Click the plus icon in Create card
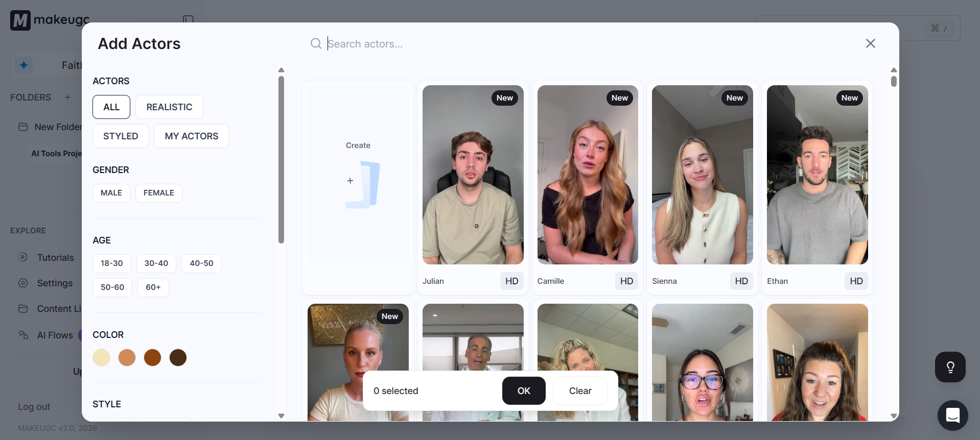980x440 pixels. tap(350, 181)
